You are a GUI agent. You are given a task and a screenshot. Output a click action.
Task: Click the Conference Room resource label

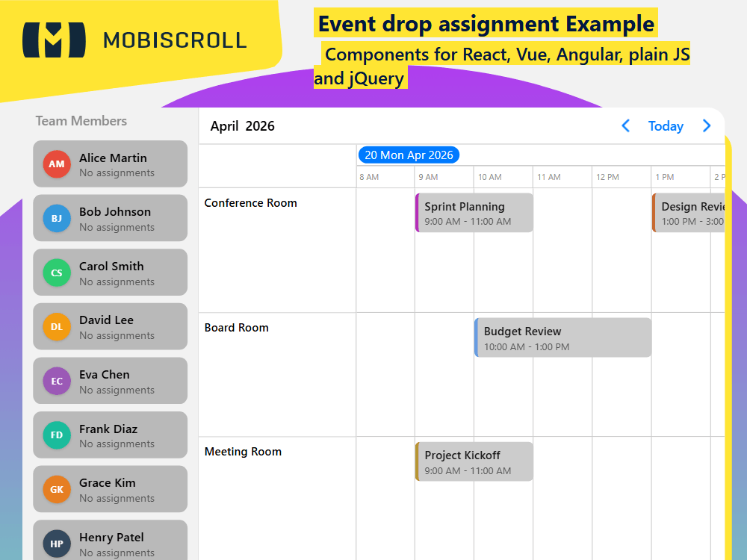click(x=250, y=202)
